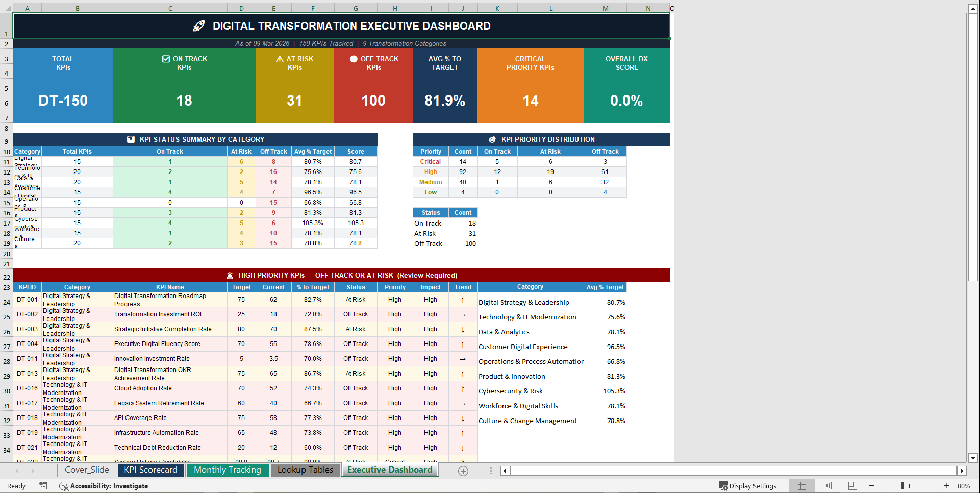Screen dimensions: 980x493
Task: Add a new worksheet with plus button
Action: point(463,471)
